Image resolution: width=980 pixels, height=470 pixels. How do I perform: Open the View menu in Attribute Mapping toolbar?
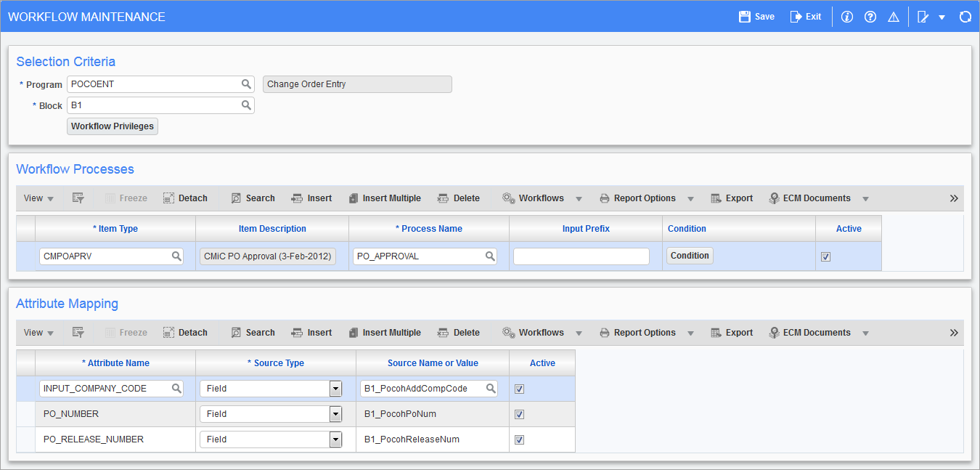tap(38, 332)
